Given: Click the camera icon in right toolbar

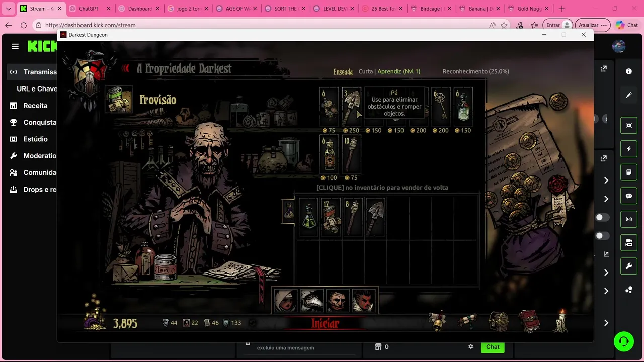Looking at the screenshot, I should click(629, 243).
